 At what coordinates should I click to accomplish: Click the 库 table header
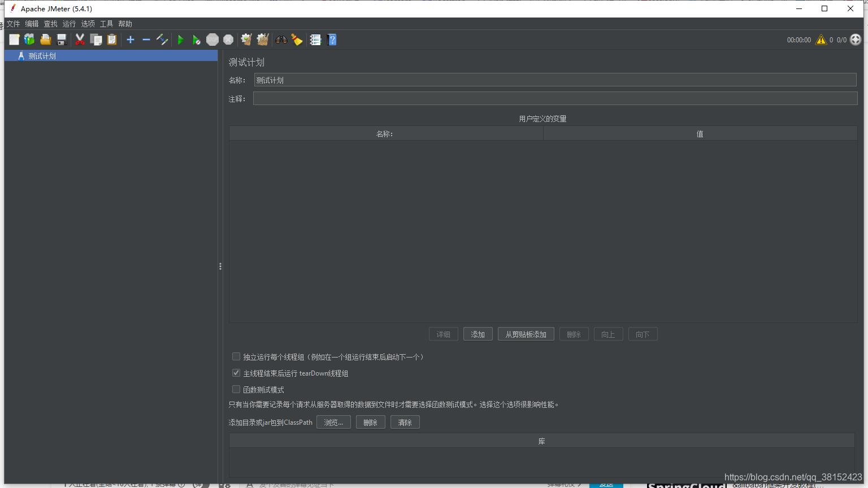tap(542, 441)
